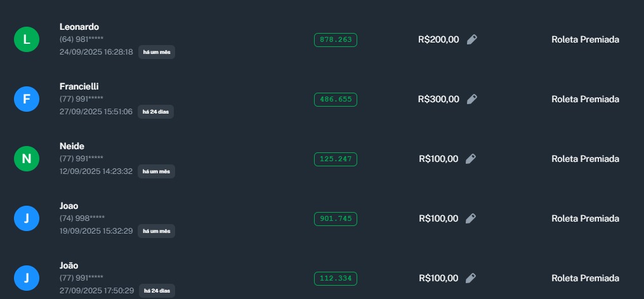This screenshot has height=299, width=644.
Task: Click Leonardo's green L avatar
Action: [27, 39]
